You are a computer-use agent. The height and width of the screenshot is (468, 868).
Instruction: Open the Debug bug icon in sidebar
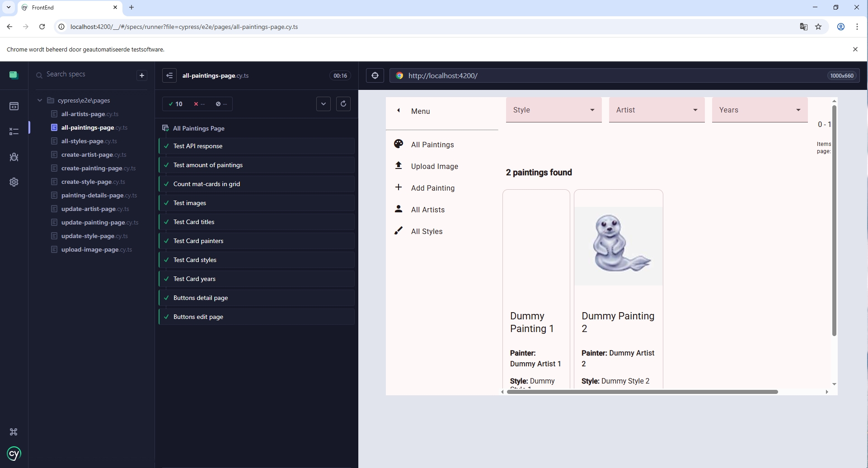tap(14, 157)
